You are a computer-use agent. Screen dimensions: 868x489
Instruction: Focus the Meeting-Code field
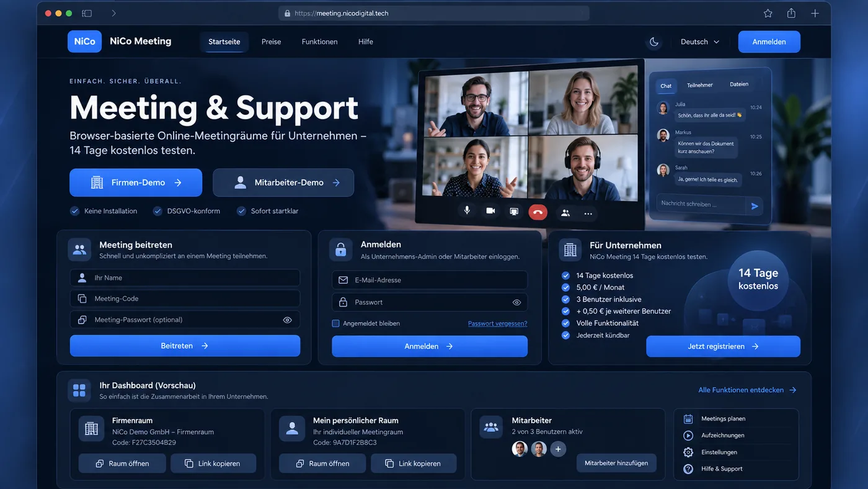[x=185, y=298]
